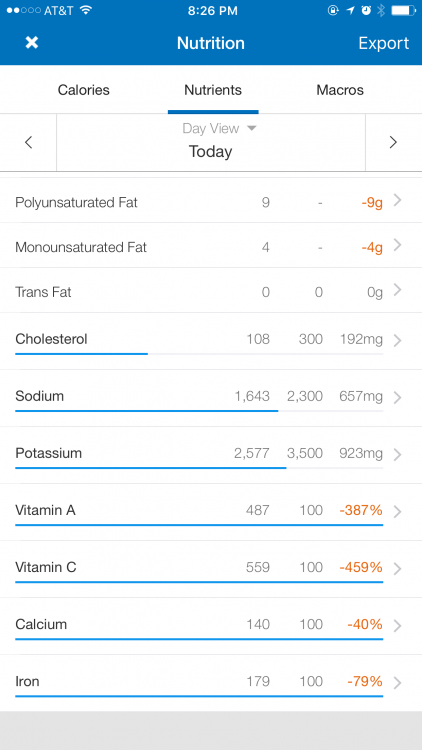Open Sodium details chevron
The width and height of the screenshot is (422, 750).
(397, 397)
